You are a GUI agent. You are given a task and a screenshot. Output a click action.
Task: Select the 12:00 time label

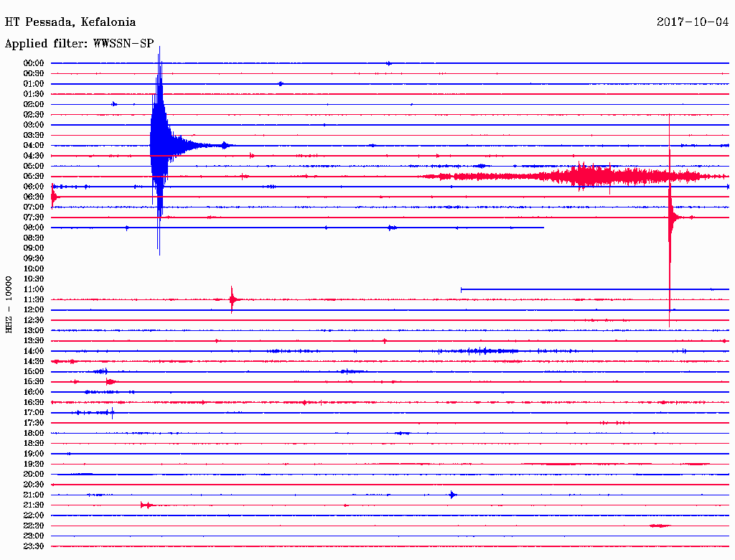point(34,310)
